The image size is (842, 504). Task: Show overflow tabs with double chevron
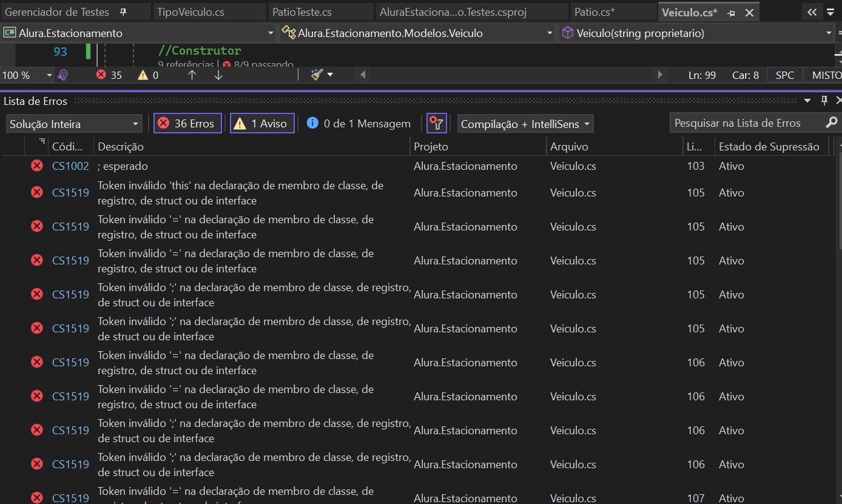click(812, 12)
